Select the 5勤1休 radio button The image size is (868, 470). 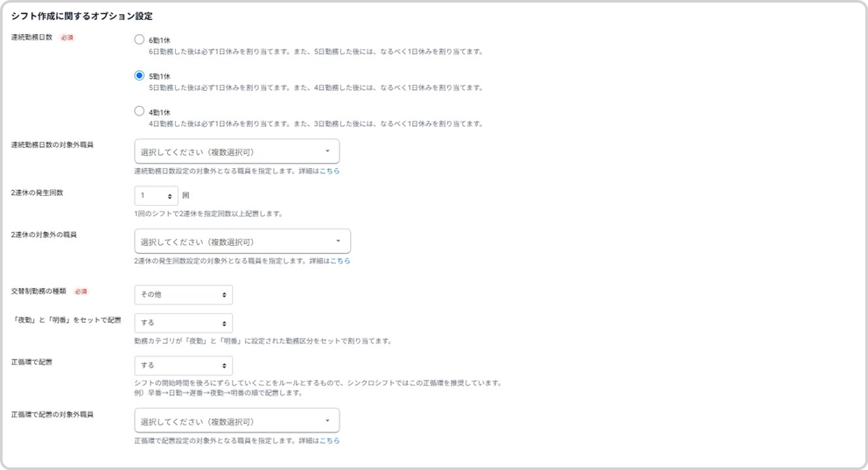click(x=139, y=75)
